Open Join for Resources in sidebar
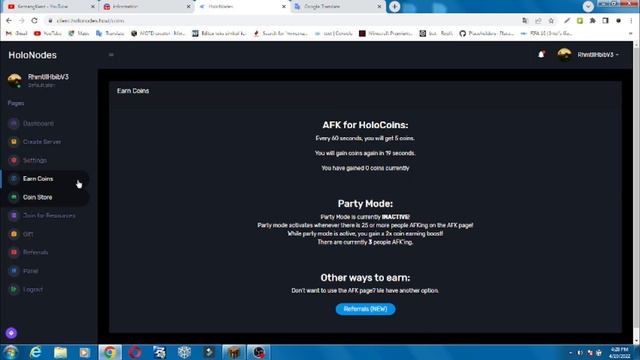The image size is (640, 360). coord(49,216)
